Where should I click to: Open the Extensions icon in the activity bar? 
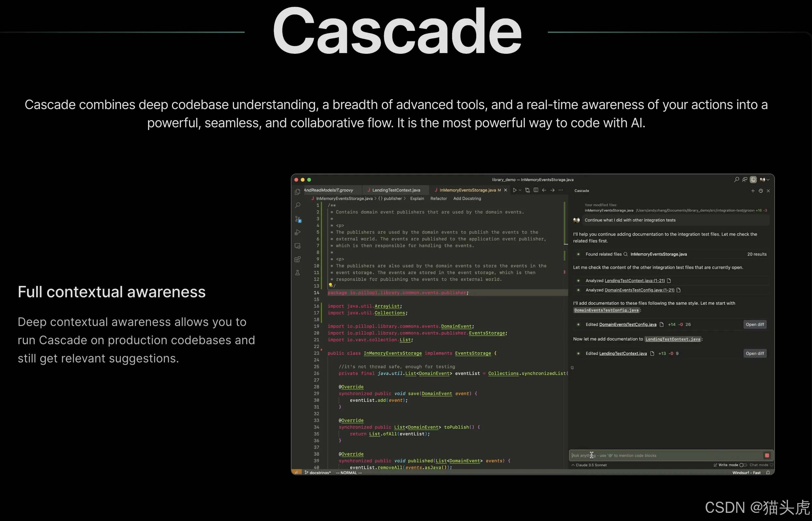coord(297,260)
